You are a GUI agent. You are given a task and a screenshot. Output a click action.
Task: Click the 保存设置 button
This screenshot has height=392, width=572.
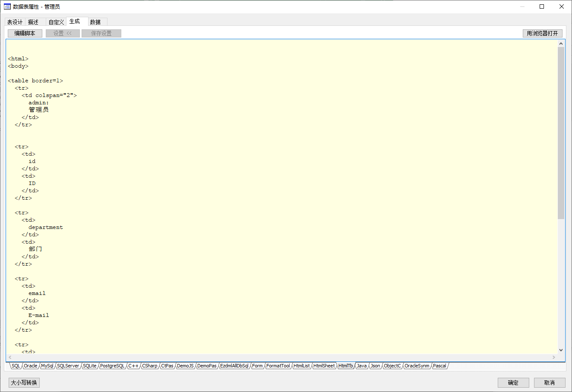click(101, 33)
